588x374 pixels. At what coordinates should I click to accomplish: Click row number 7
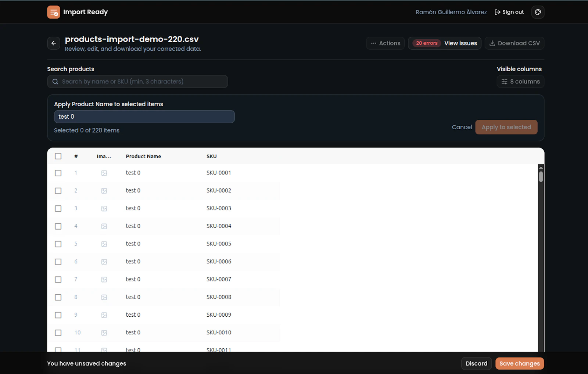(x=76, y=279)
